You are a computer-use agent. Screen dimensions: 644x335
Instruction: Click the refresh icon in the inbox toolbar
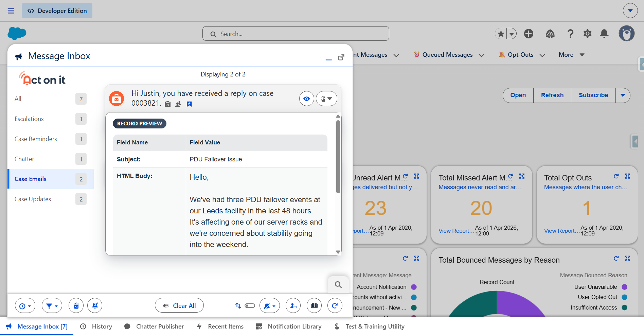[x=335, y=305]
